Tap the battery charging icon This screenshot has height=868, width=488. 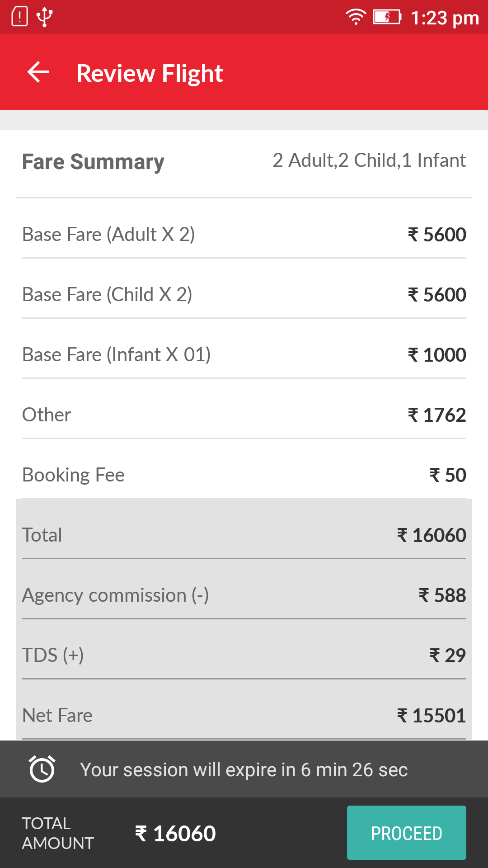pyautogui.click(x=387, y=17)
